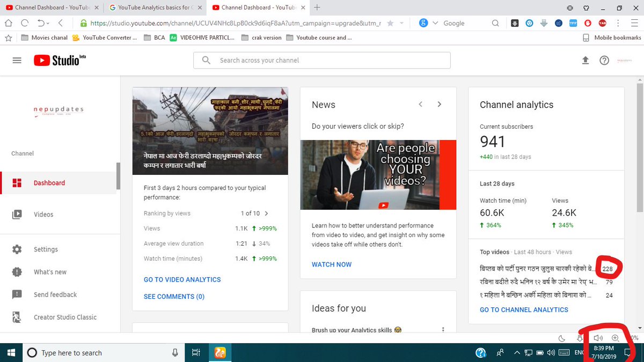Show hidden system tray icons
This screenshot has width=644, height=362.
[x=517, y=353]
